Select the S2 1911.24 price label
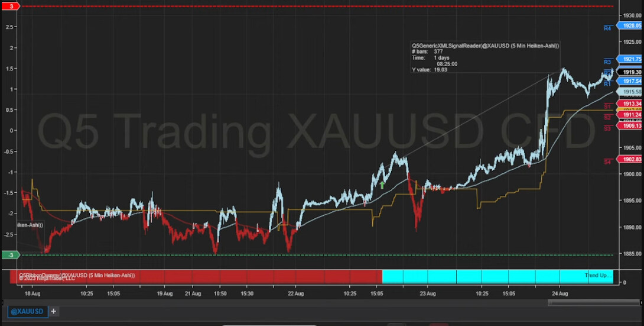Screen dimensions: 644x326 [630, 115]
